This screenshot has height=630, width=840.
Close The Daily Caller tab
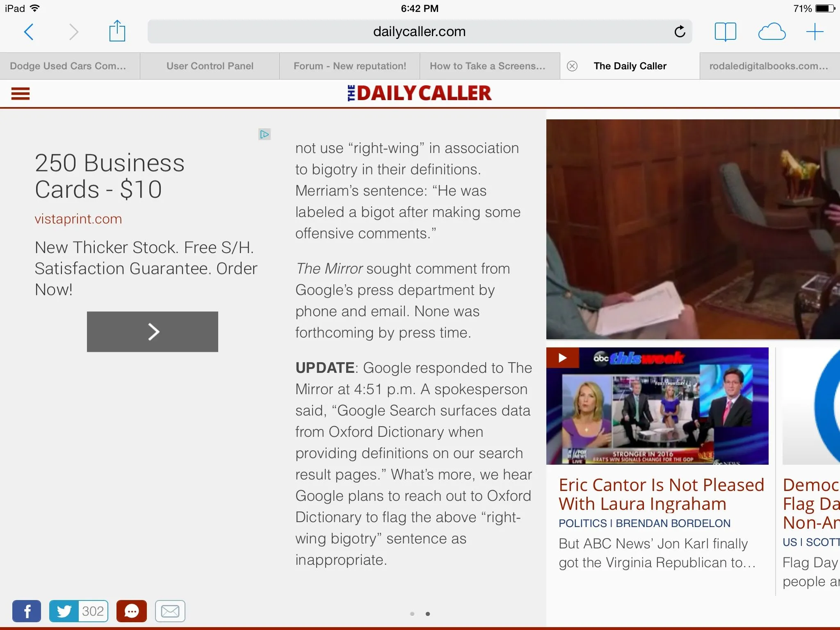click(x=572, y=66)
